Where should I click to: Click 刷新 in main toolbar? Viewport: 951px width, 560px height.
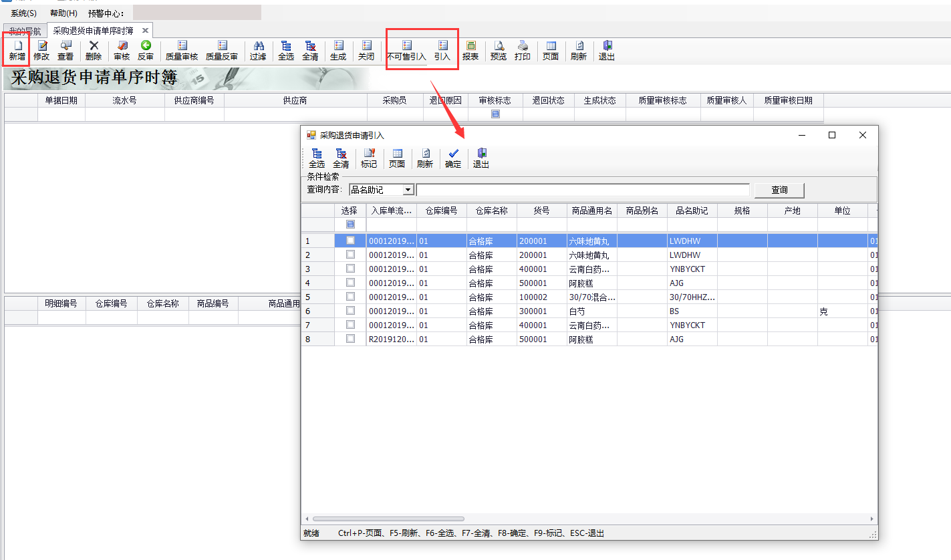coord(579,51)
